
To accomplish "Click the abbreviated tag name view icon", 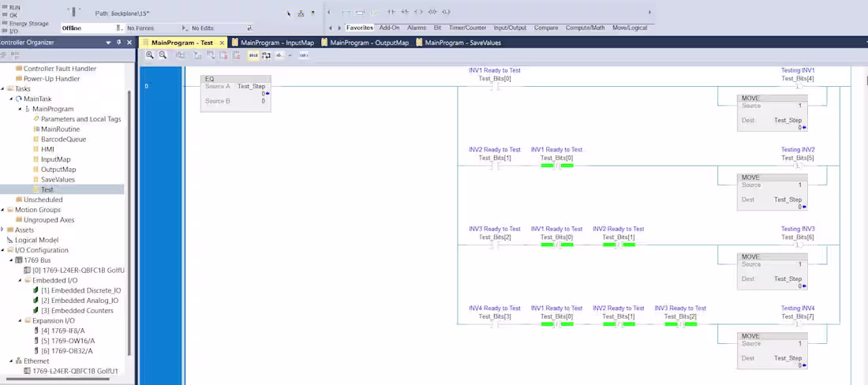I will 279,54.
